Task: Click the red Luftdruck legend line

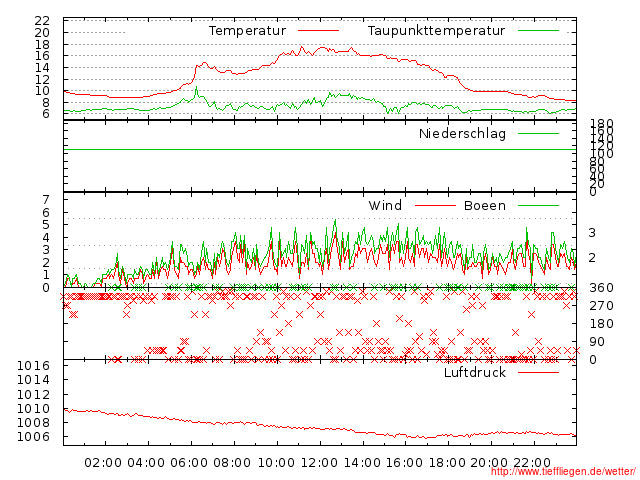Action: click(538, 372)
